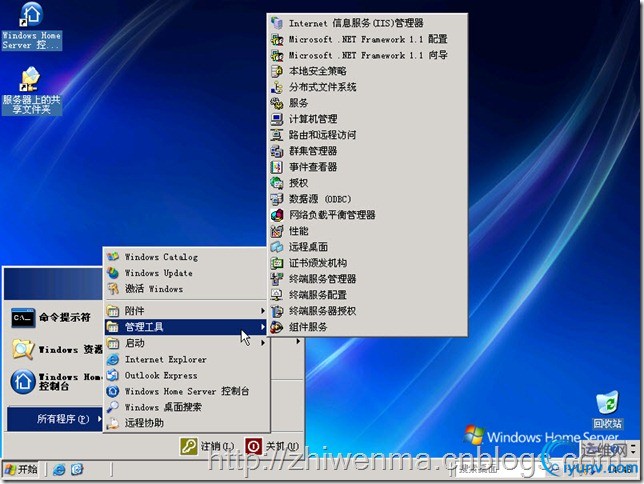This screenshot has width=644, height=484.
Task: Open 分布式文件系统 icon
Action: (x=277, y=87)
